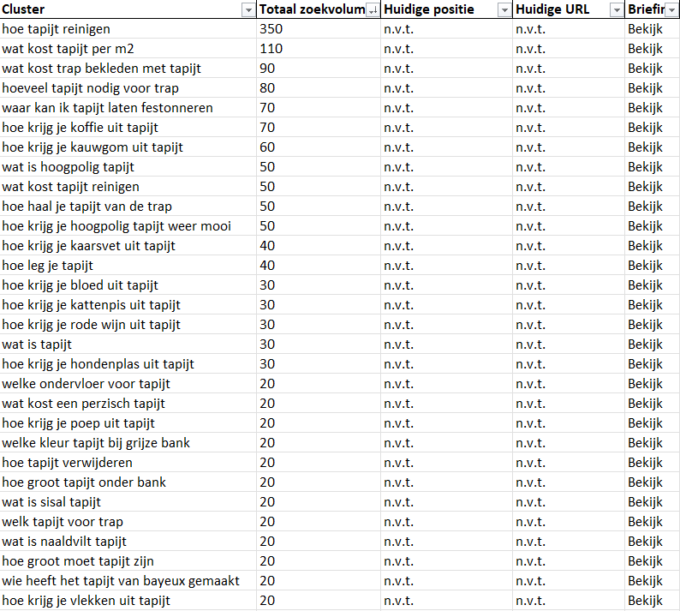Click Bekijk in the hoe leg je tapijt row
Screen dimensions: 680x611
click(x=645, y=266)
